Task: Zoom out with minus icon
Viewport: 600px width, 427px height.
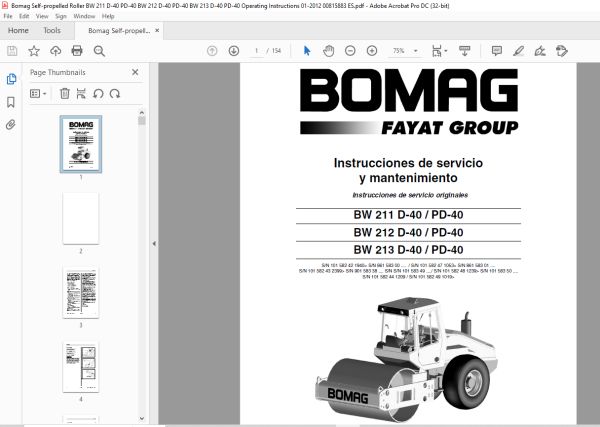Action: click(x=350, y=51)
